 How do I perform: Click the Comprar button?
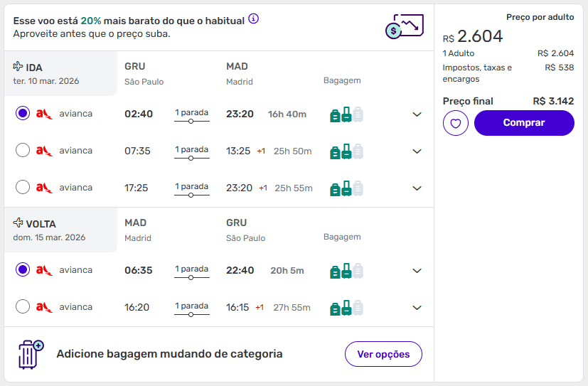(524, 123)
